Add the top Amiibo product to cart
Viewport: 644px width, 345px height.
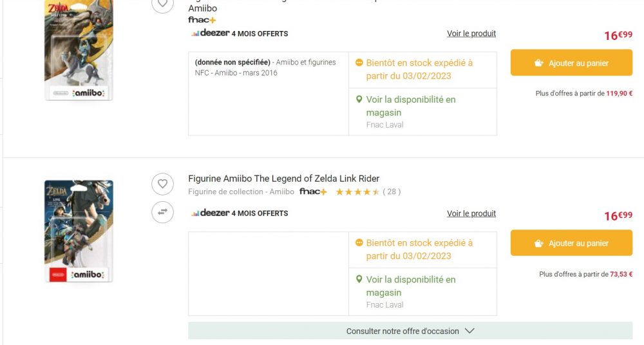tap(571, 63)
